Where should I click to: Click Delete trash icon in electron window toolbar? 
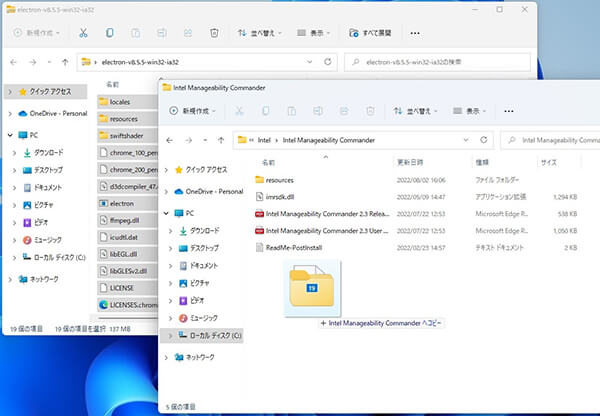tap(214, 33)
